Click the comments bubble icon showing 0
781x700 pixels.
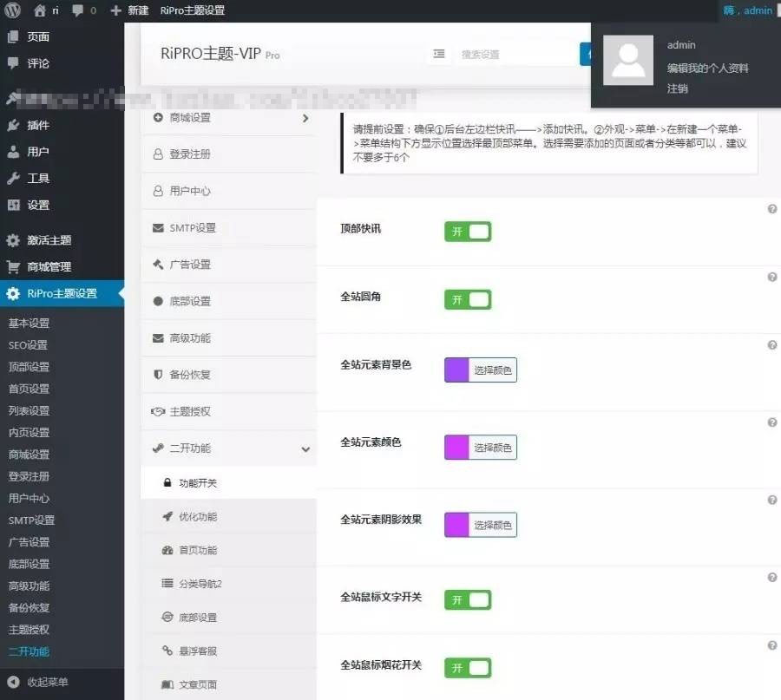point(78,10)
